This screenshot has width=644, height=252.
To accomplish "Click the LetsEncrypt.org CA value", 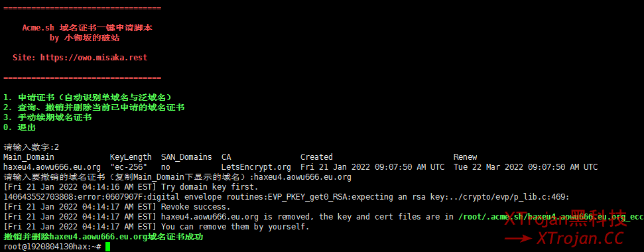I will tap(256, 167).
